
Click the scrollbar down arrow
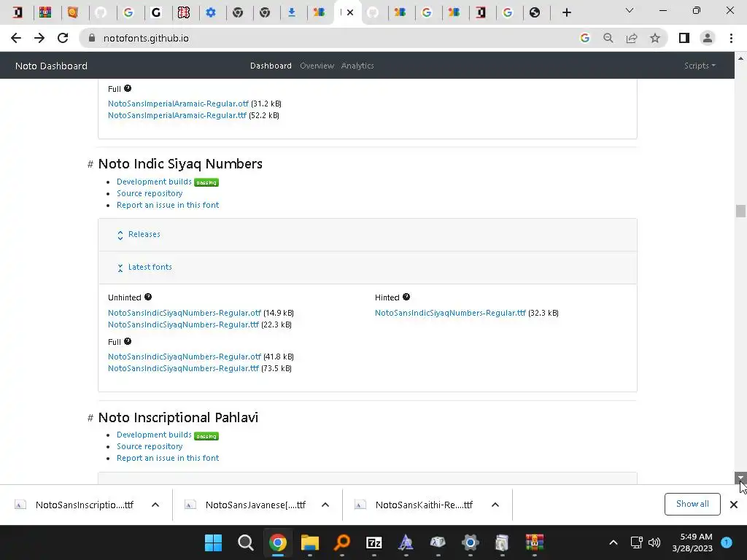tap(740, 478)
